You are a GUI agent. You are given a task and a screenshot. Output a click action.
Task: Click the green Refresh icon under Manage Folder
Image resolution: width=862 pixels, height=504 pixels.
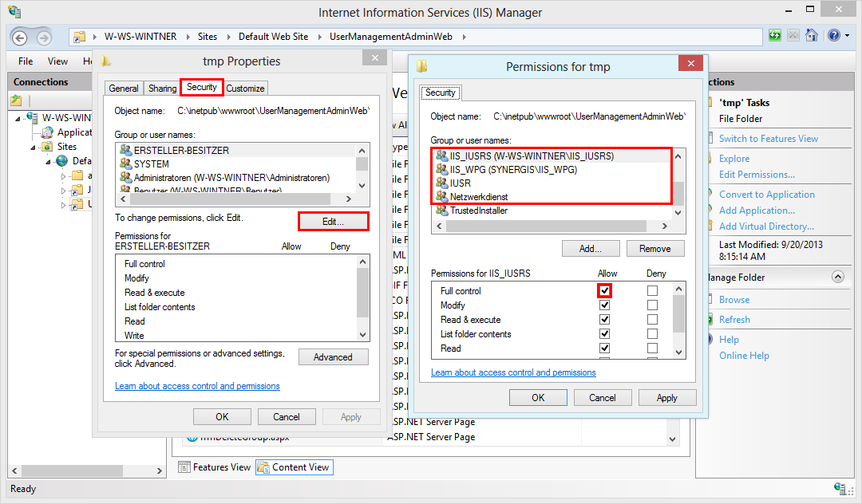pos(712,319)
